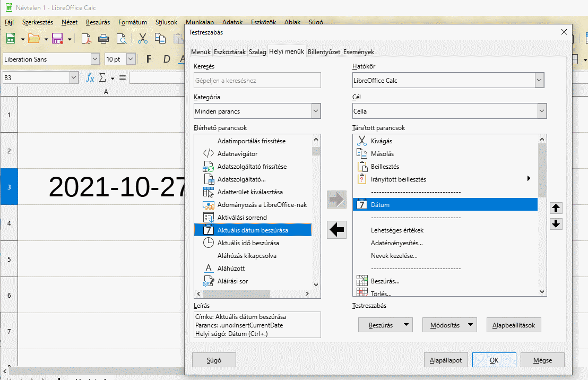The height and width of the screenshot is (380, 588).
Task: Switch to the Eszköztárak tab
Action: (229, 51)
